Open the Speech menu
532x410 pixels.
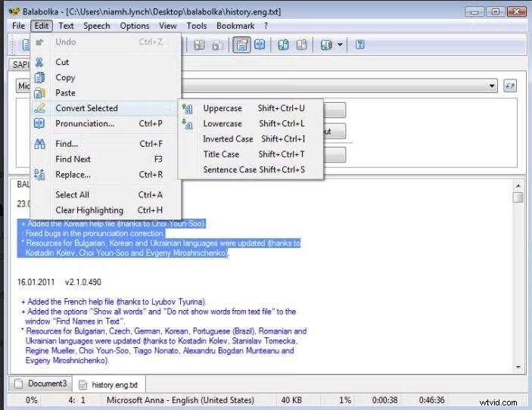pos(96,26)
